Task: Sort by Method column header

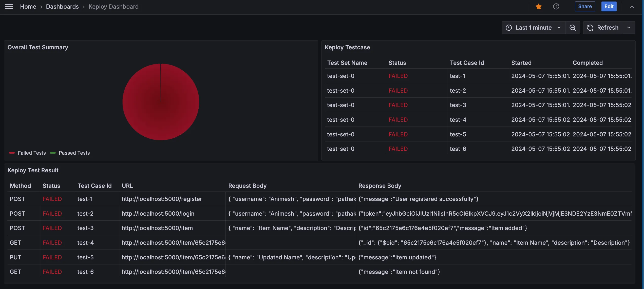Action: (20, 186)
